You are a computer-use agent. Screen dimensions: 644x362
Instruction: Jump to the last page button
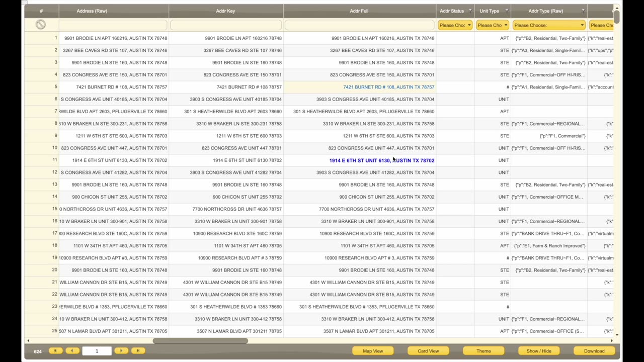pos(137,351)
